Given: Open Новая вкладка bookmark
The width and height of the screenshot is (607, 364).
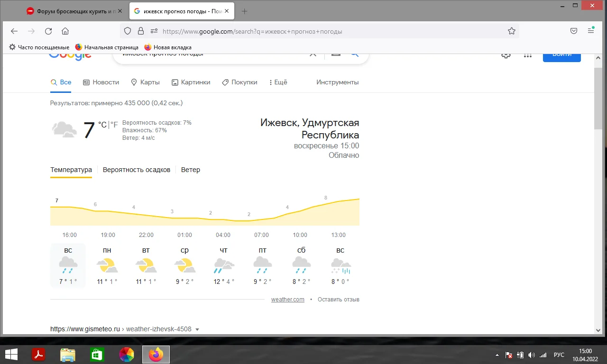Looking at the screenshot, I should 168,47.
